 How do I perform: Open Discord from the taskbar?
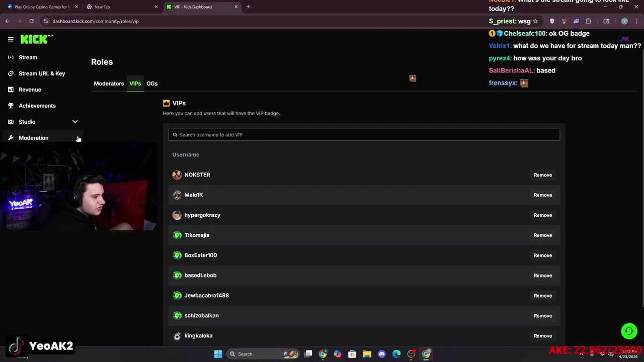381,354
